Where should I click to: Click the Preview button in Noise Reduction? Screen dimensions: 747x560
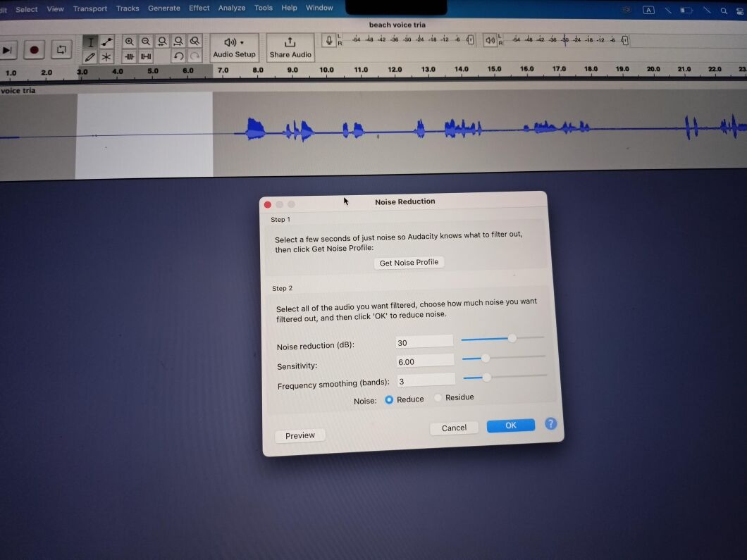(300, 435)
